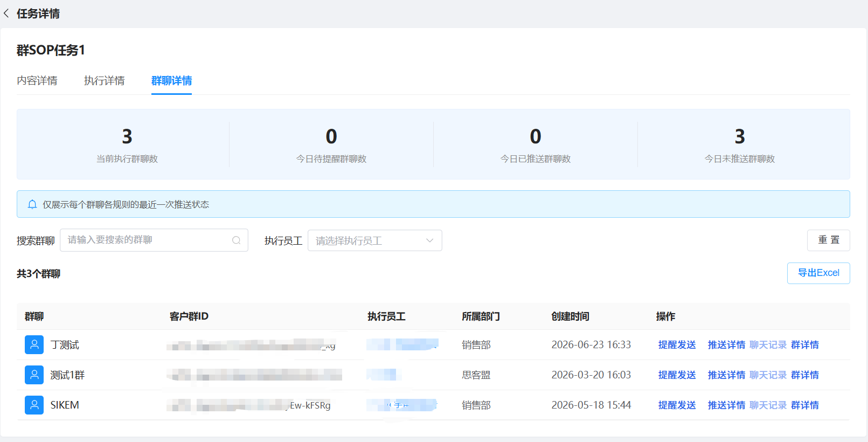Viewport: 868px width, 442px height.
Task: Focus the 搜索群聊 input field
Action: (x=154, y=240)
